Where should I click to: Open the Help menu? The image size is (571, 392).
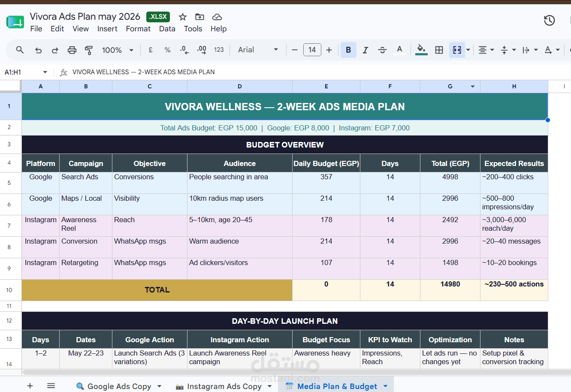[x=218, y=29]
